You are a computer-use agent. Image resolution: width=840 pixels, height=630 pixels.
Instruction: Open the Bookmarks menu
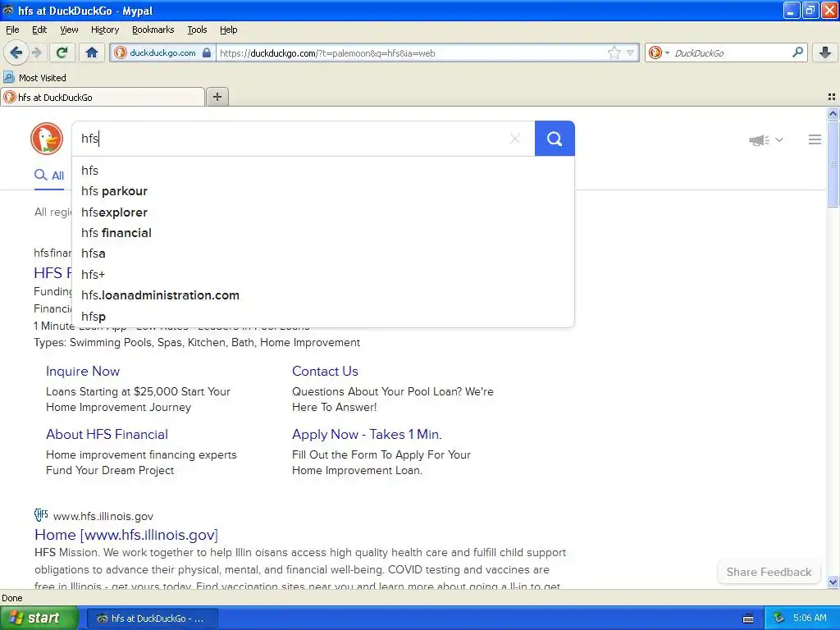tap(153, 30)
